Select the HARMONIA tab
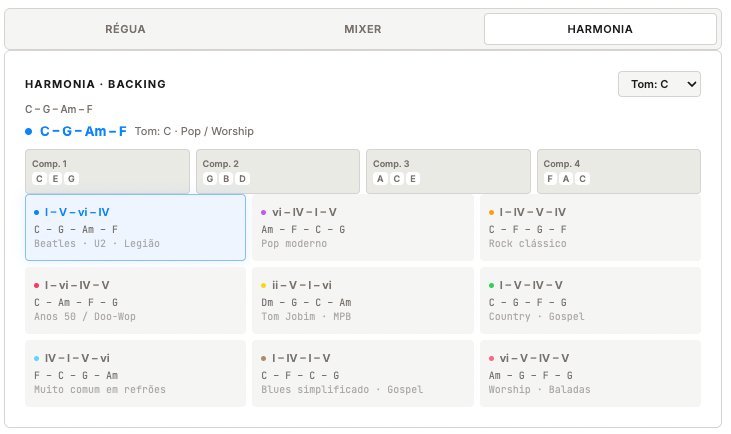Screen dimensions: 731x434 (599, 29)
